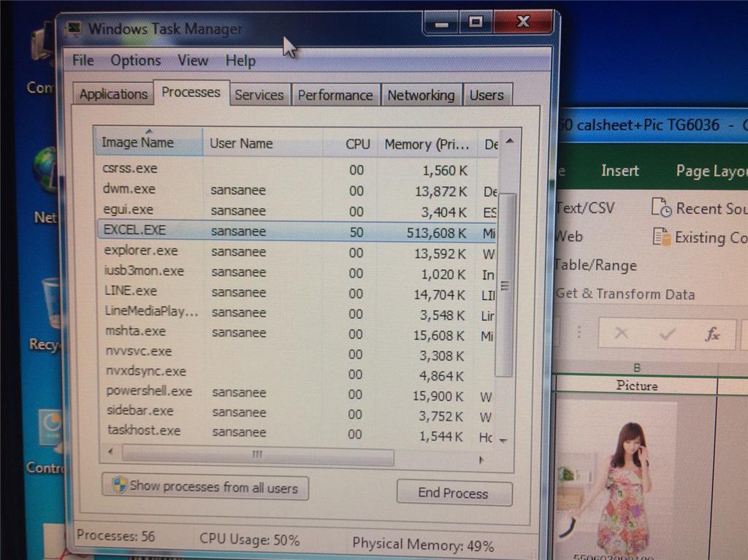
Task: Click Recent Sources icon in Excel
Action: [661, 207]
